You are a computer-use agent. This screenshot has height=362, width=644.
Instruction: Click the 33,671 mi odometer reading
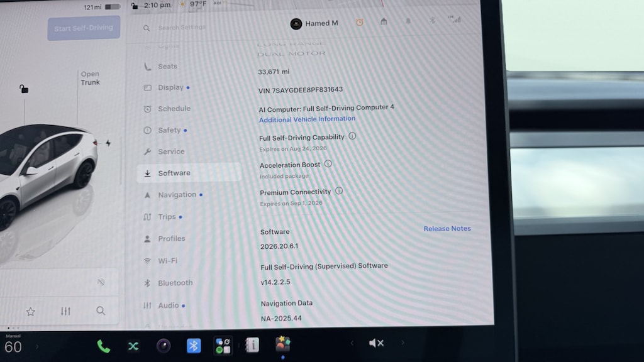tap(274, 72)
